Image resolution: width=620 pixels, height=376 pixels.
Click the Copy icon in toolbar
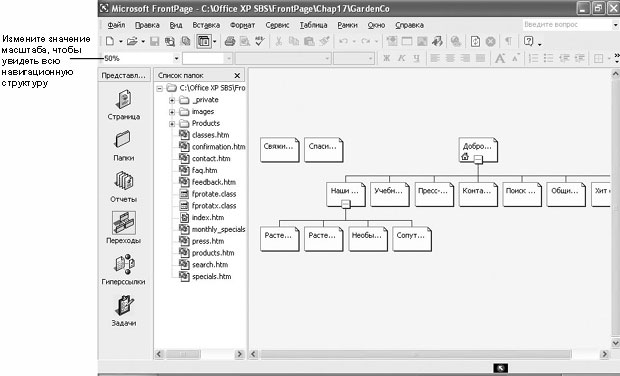(294, 41)
